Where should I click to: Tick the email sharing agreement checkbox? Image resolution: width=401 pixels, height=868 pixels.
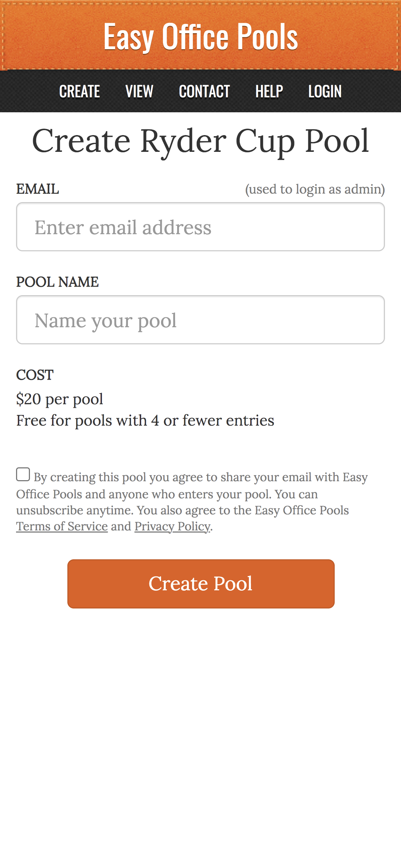[x=23, y=475]
